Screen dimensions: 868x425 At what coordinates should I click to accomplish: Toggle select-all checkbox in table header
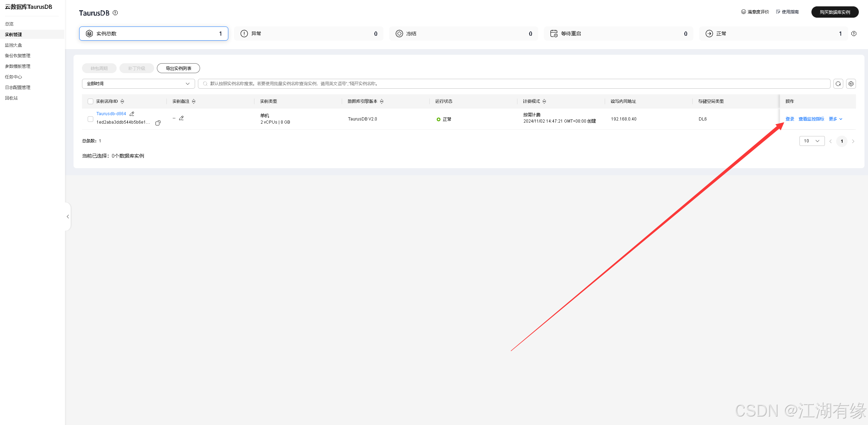click(x=90, y=101)
